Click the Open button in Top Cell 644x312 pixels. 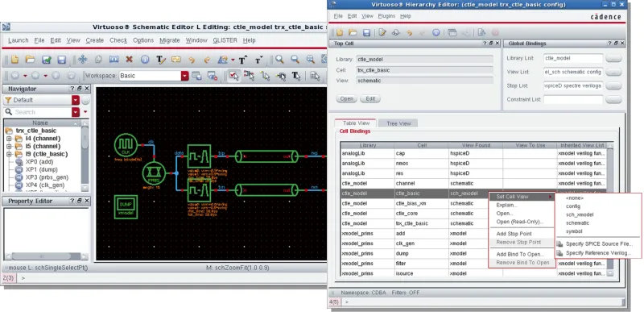click(x=347, y=99)
